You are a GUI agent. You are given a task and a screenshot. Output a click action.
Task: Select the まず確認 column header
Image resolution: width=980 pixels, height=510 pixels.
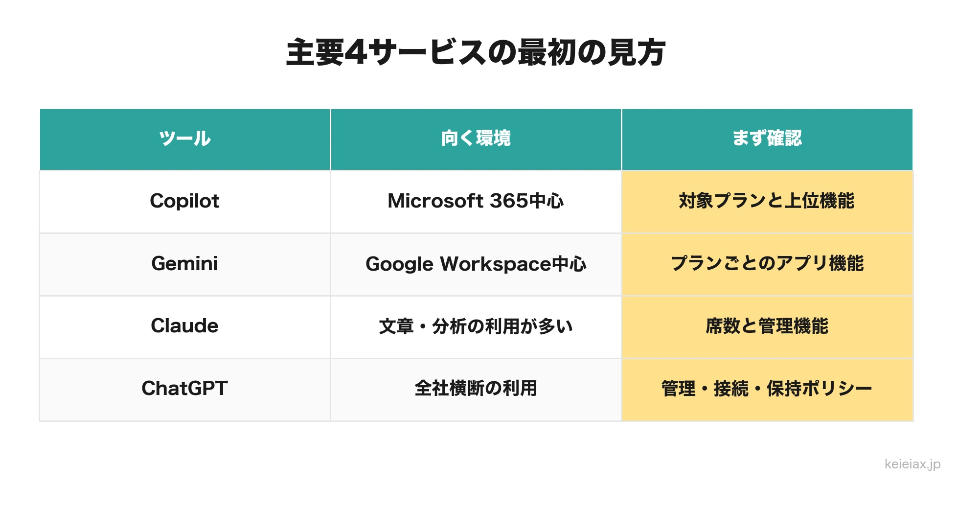[767, 139]
